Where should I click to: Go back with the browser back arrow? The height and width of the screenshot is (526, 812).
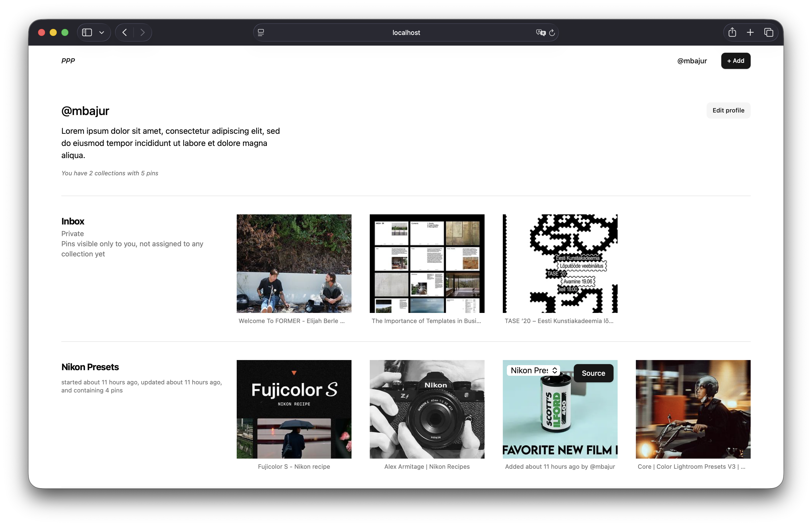(x=125, y=32)
